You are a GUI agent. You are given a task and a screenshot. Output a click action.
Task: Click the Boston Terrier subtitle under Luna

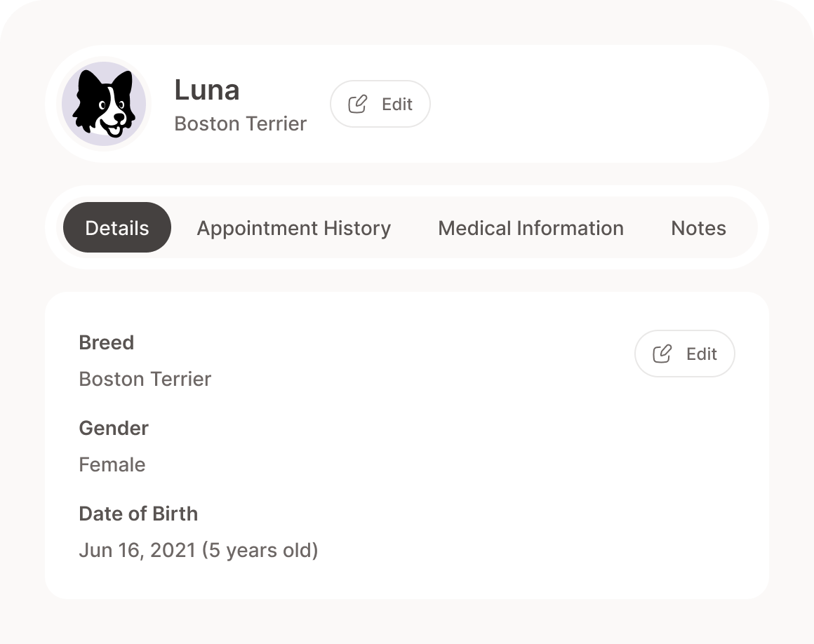(241, 123)
